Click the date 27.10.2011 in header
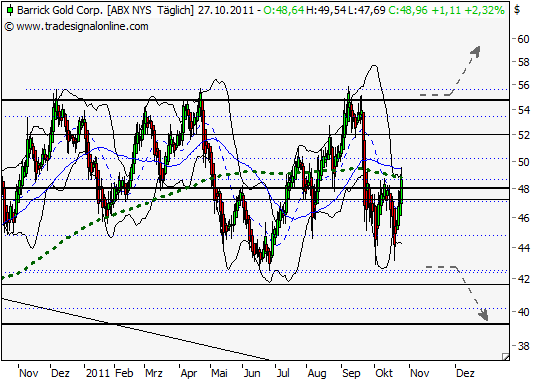Screen dimensions: 533x380 click(x=226, y=10)
